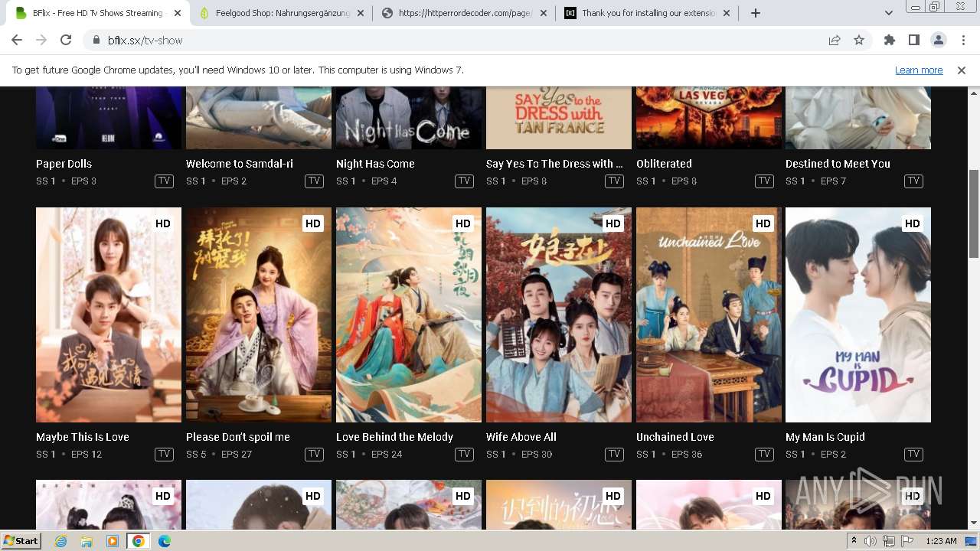Open the Obliterated title link
Screen dimensions: 980x551
point(664,164)
